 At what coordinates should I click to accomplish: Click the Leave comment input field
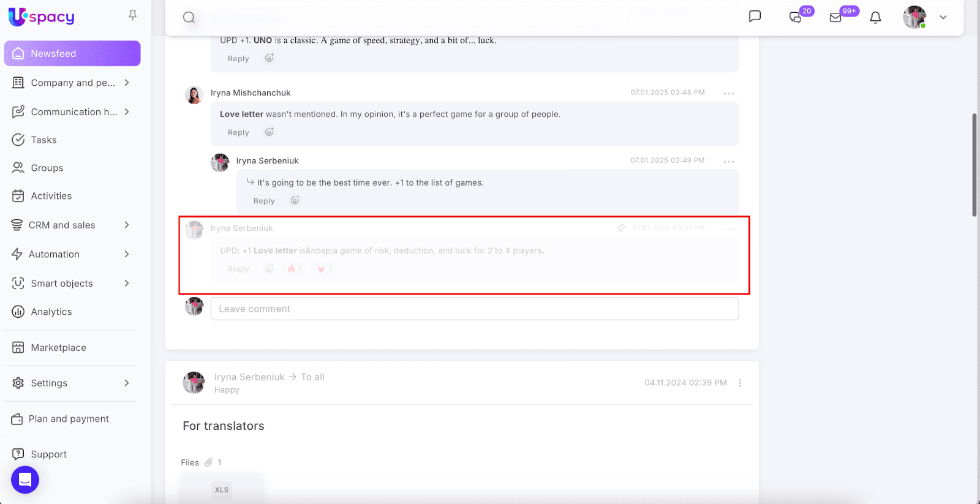(x=475, y=309)
